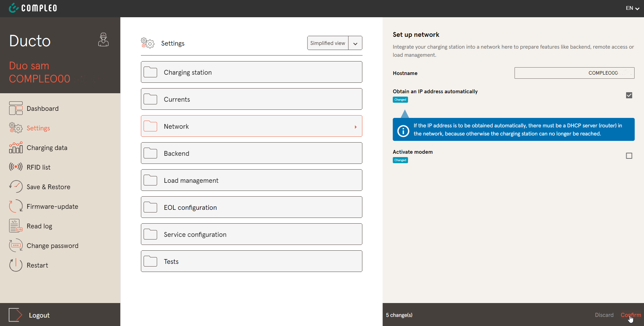Discard the pending changes

click(604, 315)
